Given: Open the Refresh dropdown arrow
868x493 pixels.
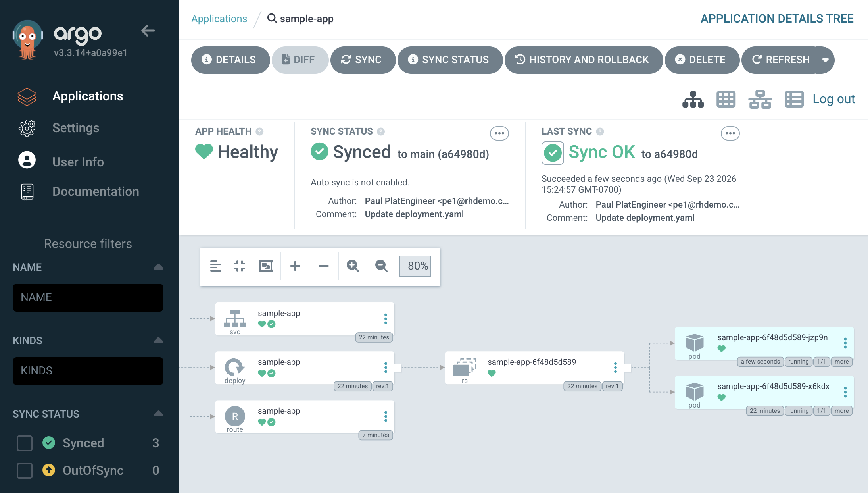Looking at the screenshot, I should click(x=826, y=60).
